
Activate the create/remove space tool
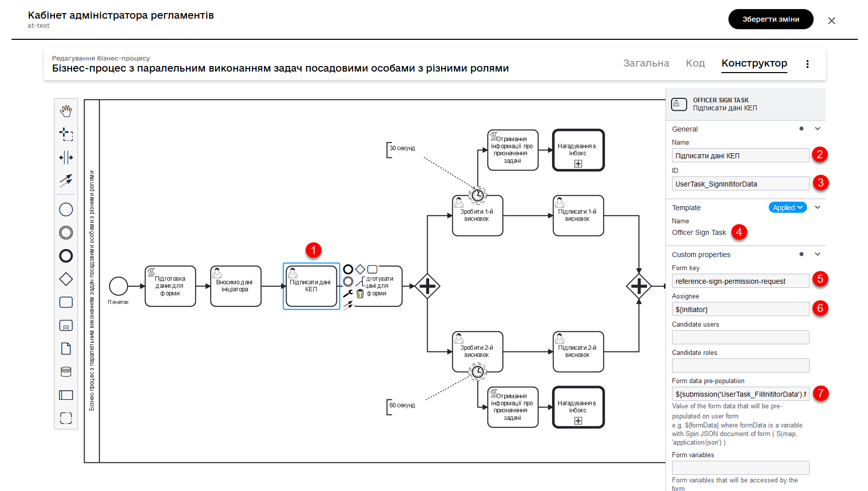click(x=66, y=157)
